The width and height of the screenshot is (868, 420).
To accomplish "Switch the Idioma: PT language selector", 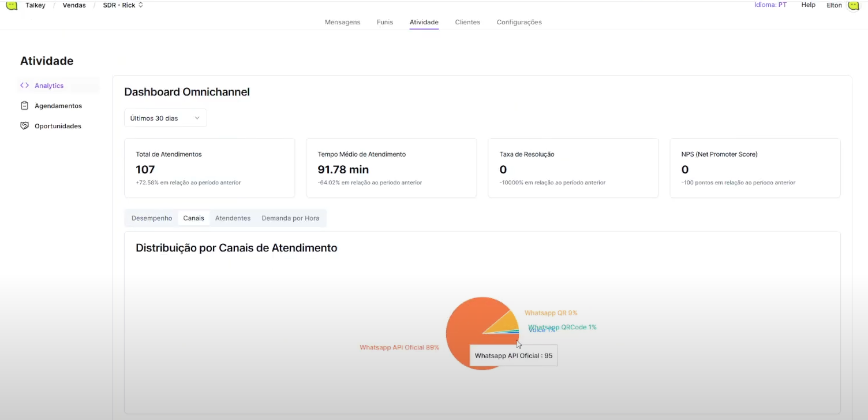I will (x=770, y=5).
